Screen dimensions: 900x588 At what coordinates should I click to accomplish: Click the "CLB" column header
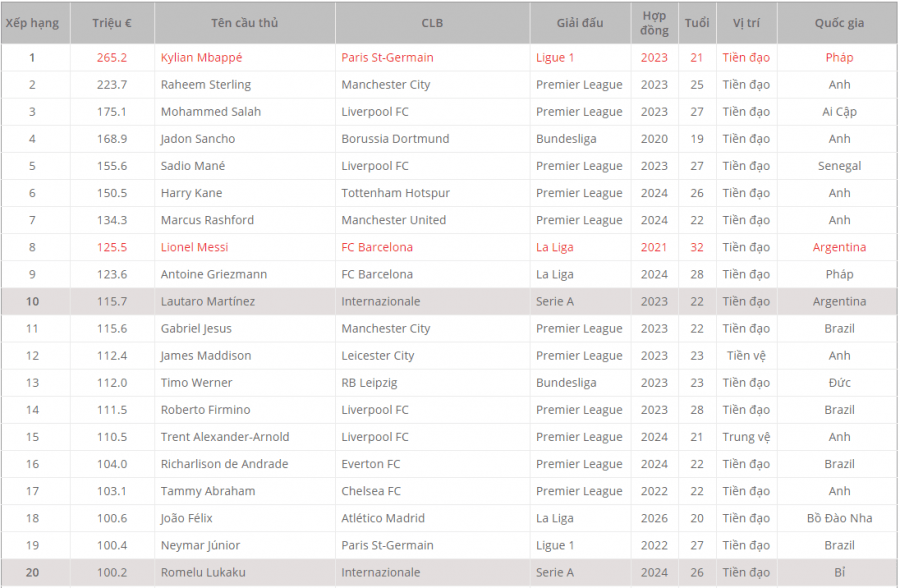(432, 23)
